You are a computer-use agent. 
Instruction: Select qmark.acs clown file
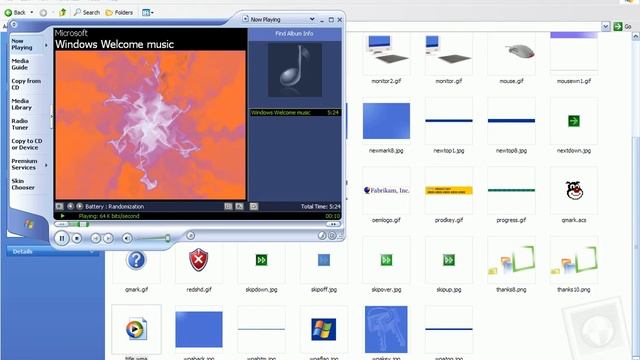pyautogui.click(x=573, y=196)
